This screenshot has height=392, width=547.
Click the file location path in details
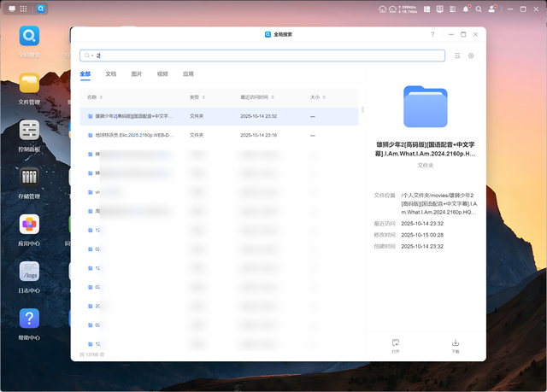click(438, 203)
